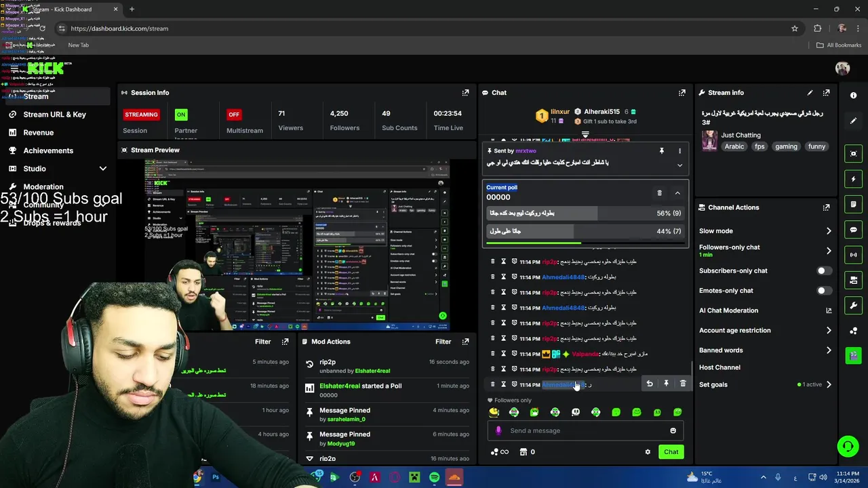This screenshot has width=868, height=488.
Task: Pop out the Session Info panel
Action: point(465,93)
